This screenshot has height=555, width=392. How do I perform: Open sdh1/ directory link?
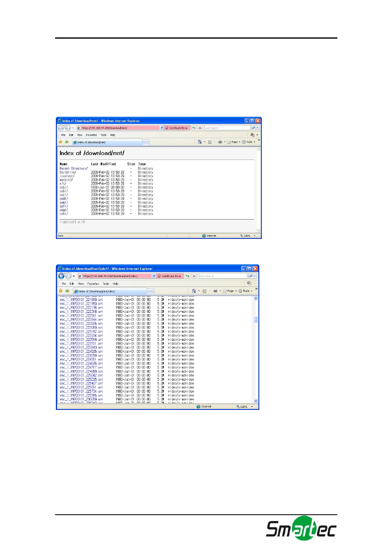coord(64,214)
